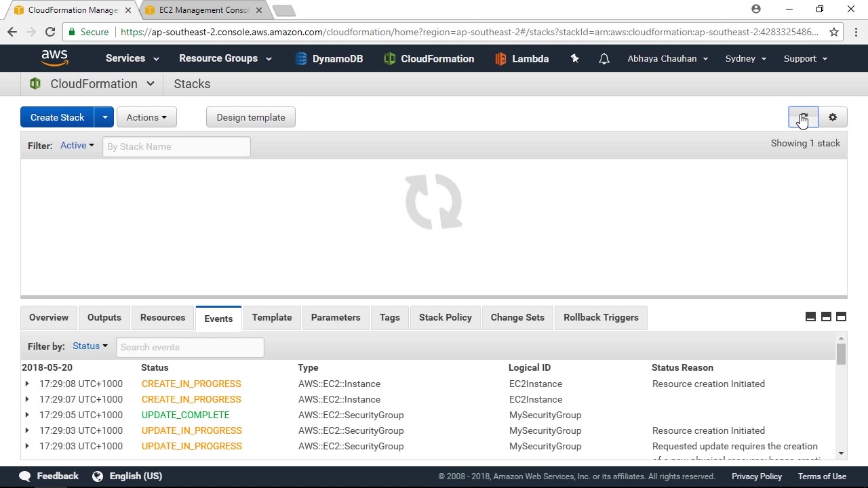Expand the 17:29:05 UPDATE_COMPLETE event row

[x=27, y=415]
